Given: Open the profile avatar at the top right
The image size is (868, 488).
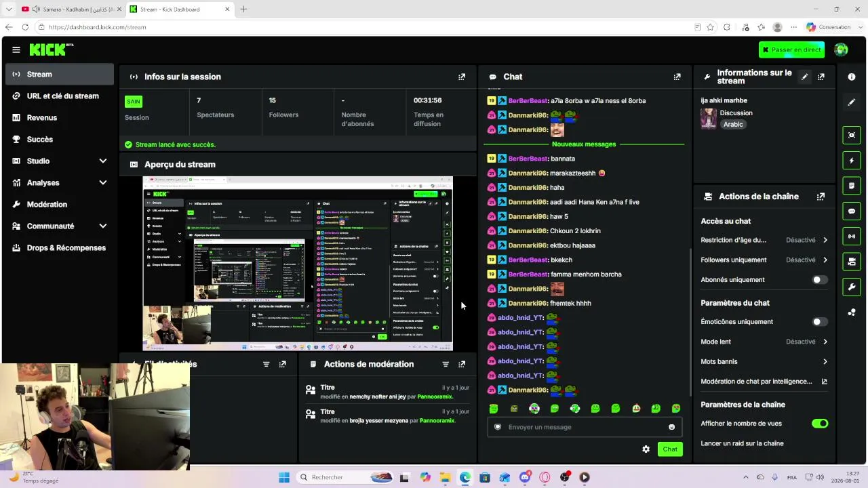Looking at the screenshot, I should [x=841, y=49].
